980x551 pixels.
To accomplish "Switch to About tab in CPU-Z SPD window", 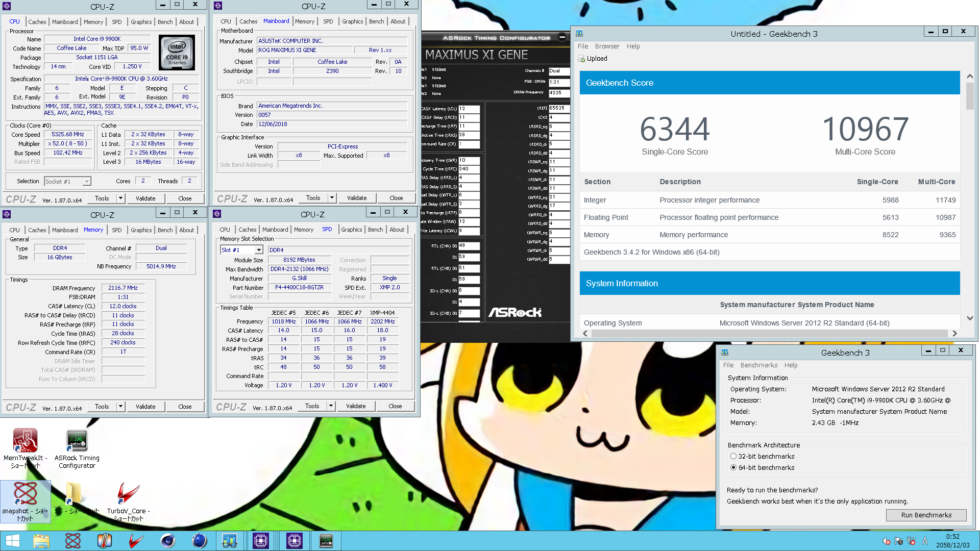I will (397, 230).
